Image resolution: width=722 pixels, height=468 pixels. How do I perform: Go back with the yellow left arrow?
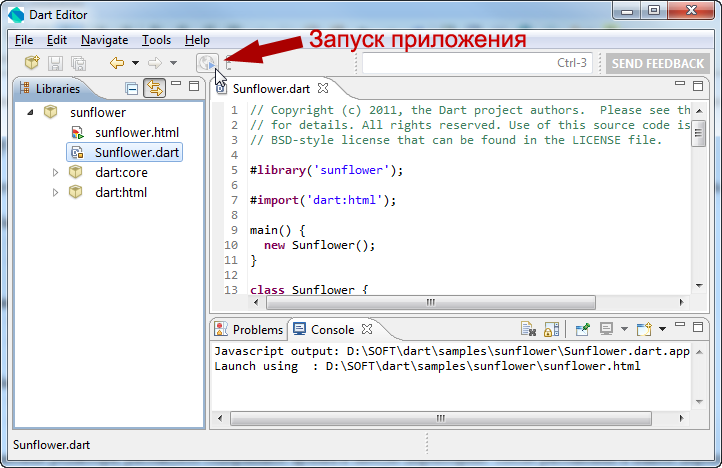[117, 63]
